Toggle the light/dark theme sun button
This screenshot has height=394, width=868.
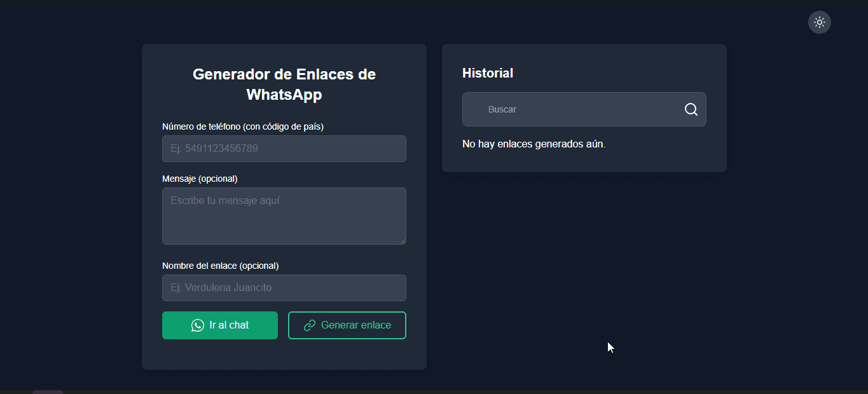click(x=820, y=22)
